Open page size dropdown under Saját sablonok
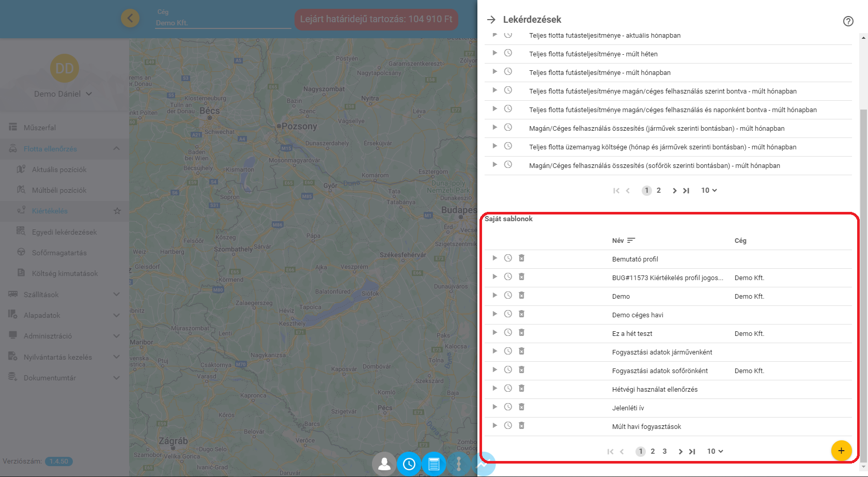 (715, 451)
